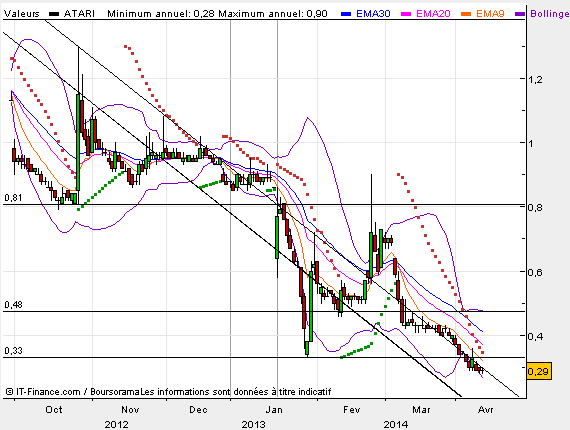Image resolution: width=570 pixels, height=430 pixels.
Task: Click the Bollinger legend label
Action: click(550, 14)
